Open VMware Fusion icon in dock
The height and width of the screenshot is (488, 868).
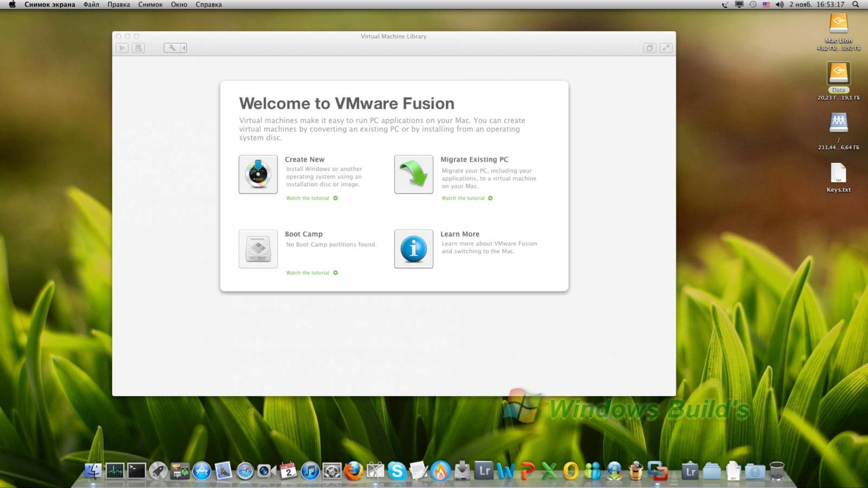click(x=658, y=471)
